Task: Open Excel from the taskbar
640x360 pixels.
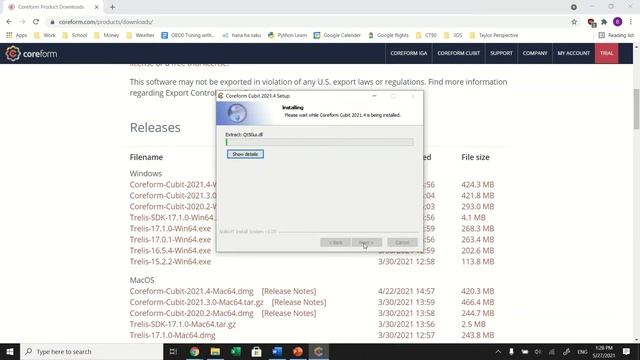Action: point(236,351)
